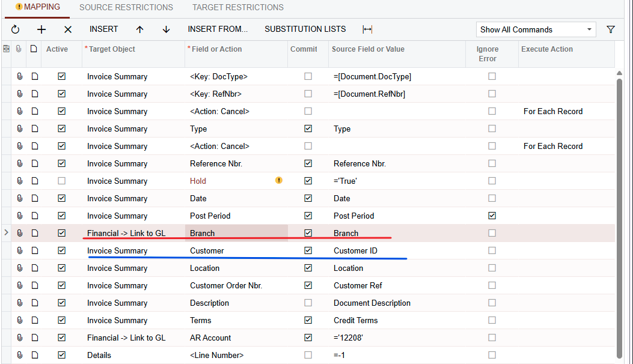Open Substitution Lists

pyautogui.click(x=305, y=29)
